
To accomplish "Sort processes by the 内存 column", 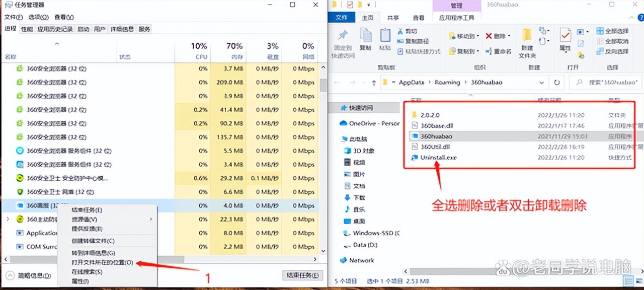I will point(228,51).
